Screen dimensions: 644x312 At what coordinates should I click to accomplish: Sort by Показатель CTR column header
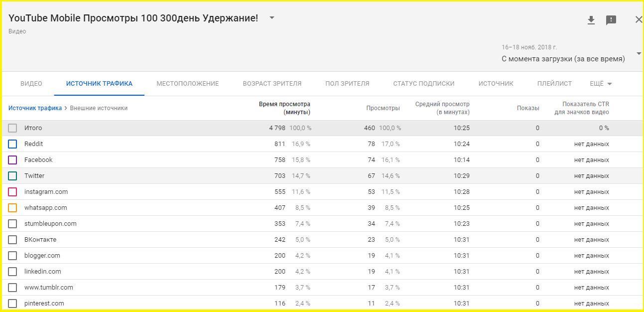[582, 108]
